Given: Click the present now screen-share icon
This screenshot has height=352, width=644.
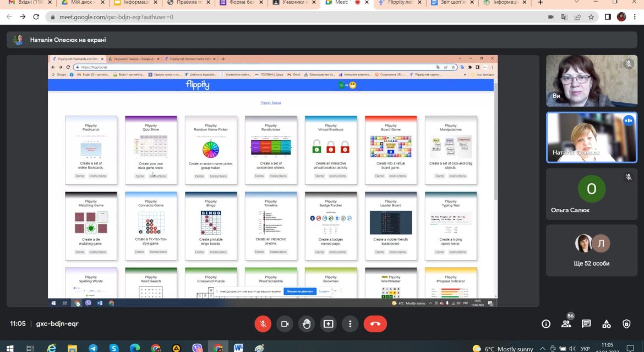Looking at the screenshot, I should 328,324.
